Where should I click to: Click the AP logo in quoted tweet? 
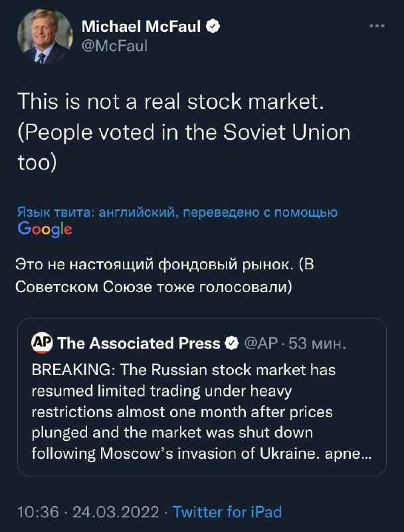pos(42,343)
